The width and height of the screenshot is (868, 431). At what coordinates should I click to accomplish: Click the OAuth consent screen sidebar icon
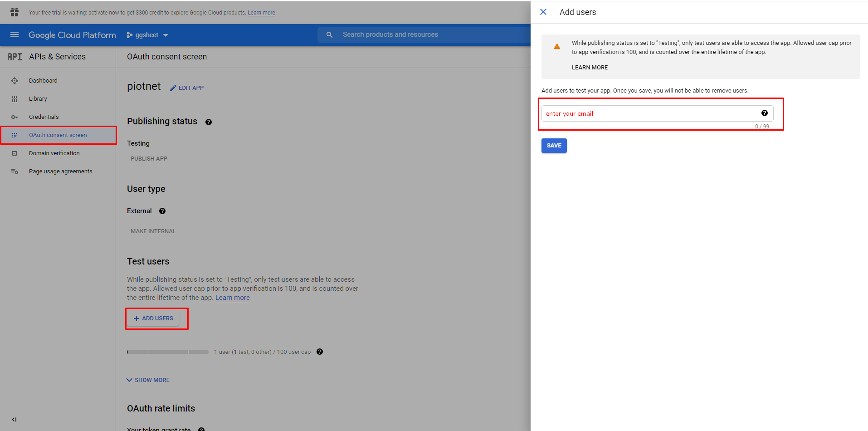tap(15, 135)
